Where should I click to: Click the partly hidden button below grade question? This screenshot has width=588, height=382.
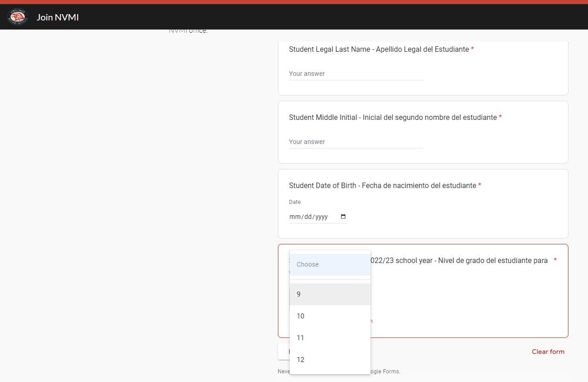click(x=284, y=352)
